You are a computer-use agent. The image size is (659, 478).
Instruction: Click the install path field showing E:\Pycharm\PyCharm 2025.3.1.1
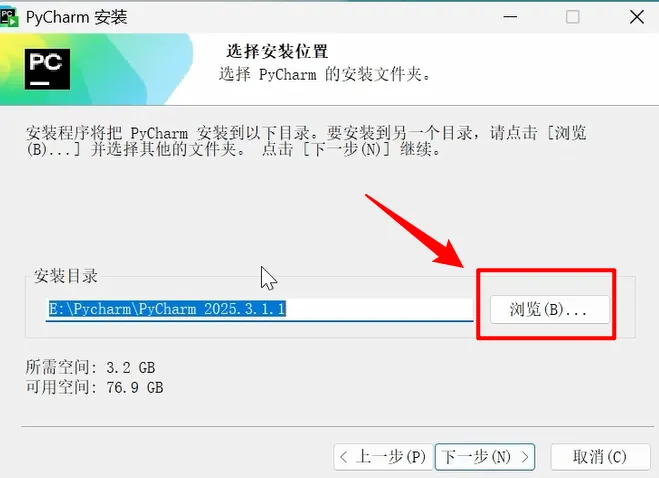click(259, 309)
